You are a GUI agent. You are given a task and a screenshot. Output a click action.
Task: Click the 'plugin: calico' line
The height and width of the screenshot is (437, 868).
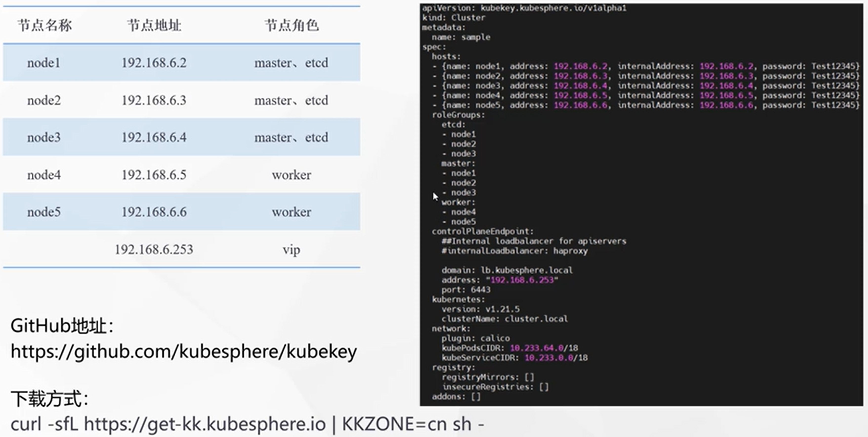click(x=475, y=338)
